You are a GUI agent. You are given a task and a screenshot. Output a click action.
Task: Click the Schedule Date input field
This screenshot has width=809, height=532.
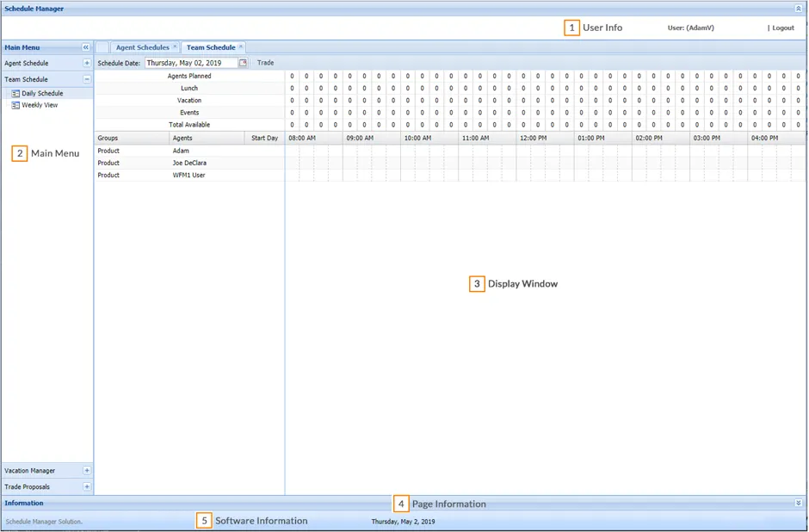(191, 63)
